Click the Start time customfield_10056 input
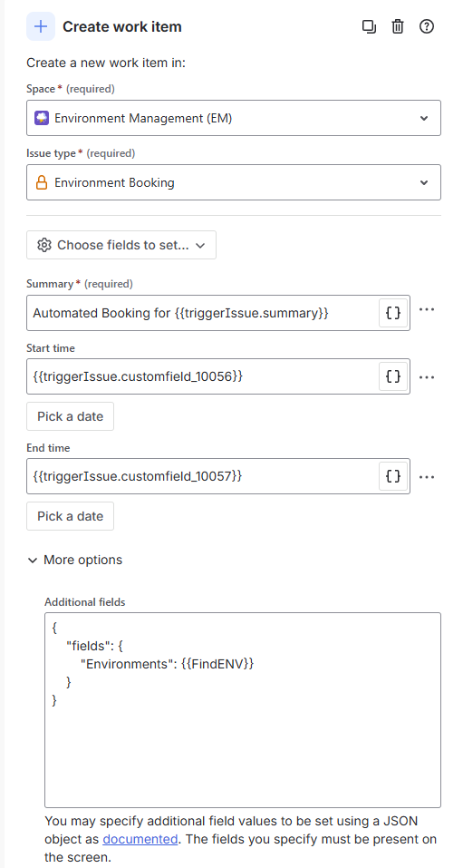 [x=202, y=376]
